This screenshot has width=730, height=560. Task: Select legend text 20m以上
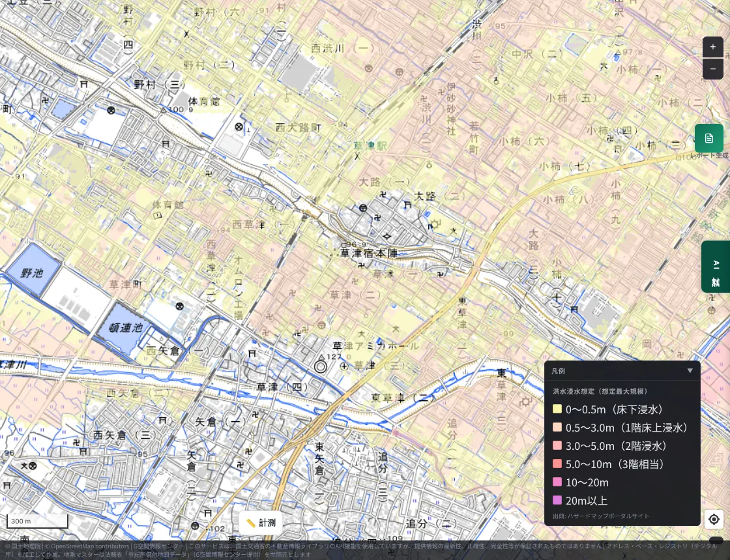pyautogui.click(x=587, y=501)
